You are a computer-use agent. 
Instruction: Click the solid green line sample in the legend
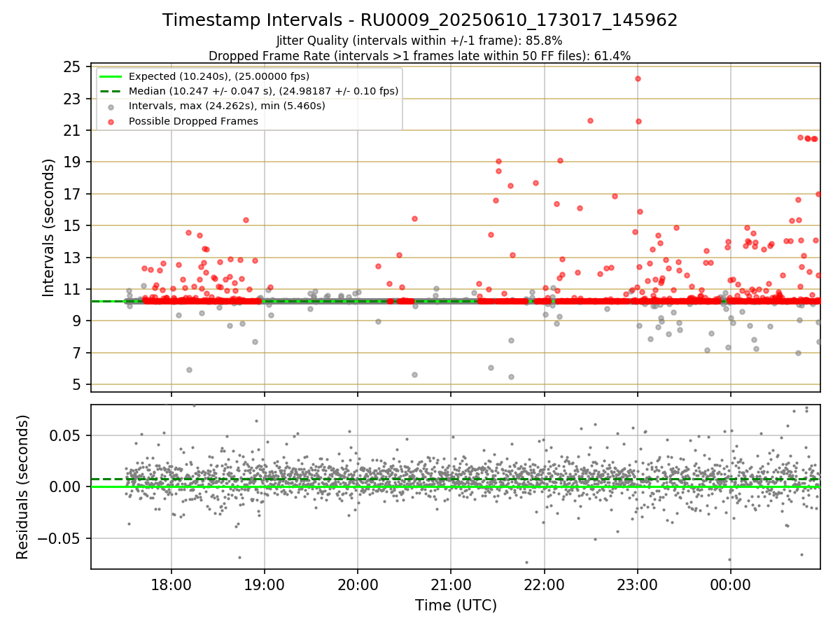click(111, 76)
